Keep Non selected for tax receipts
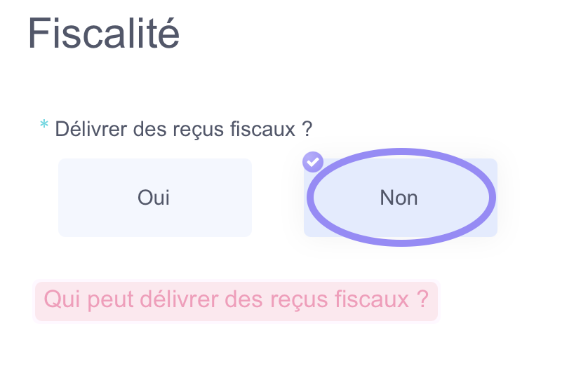 pos(401,198)
